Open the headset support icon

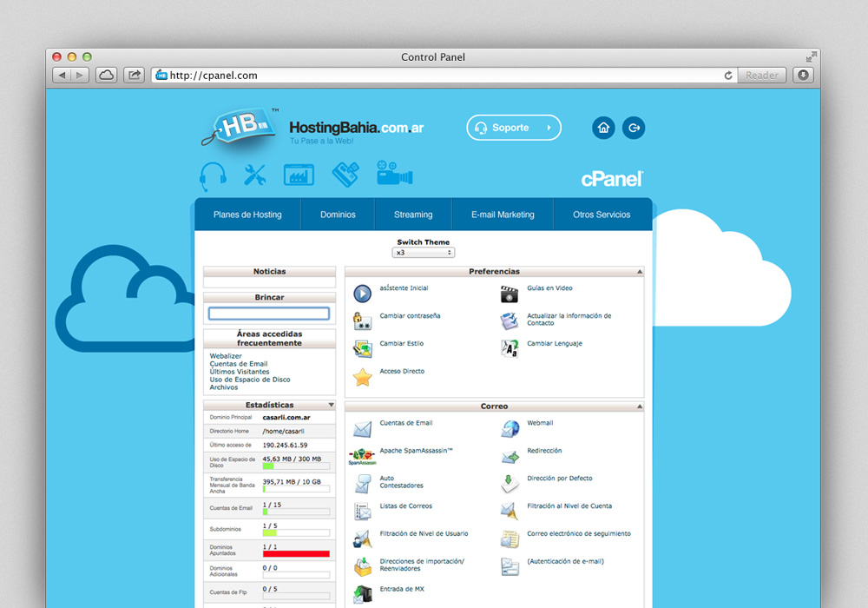tap(213, 176)
